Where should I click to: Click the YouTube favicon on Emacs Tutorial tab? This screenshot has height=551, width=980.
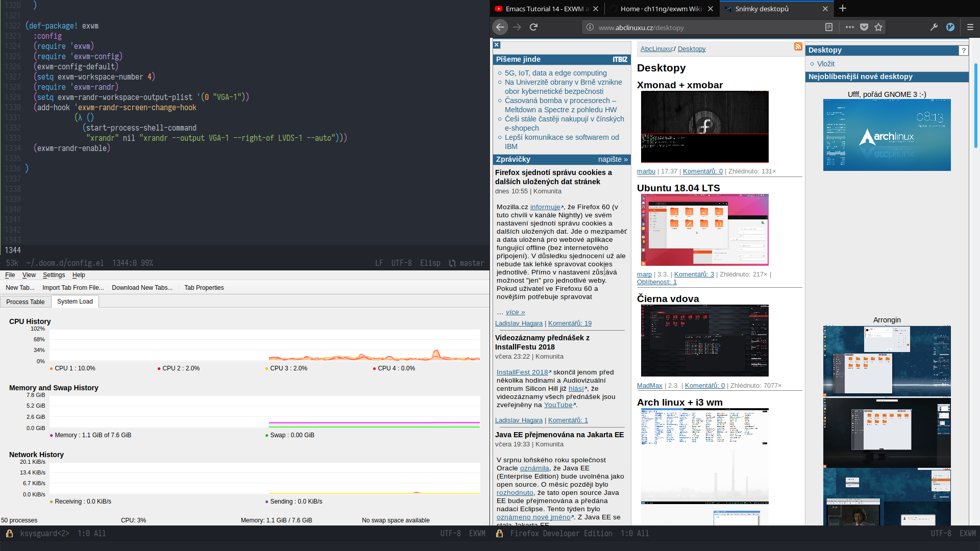pyautogui.click(x=499, y=9)
